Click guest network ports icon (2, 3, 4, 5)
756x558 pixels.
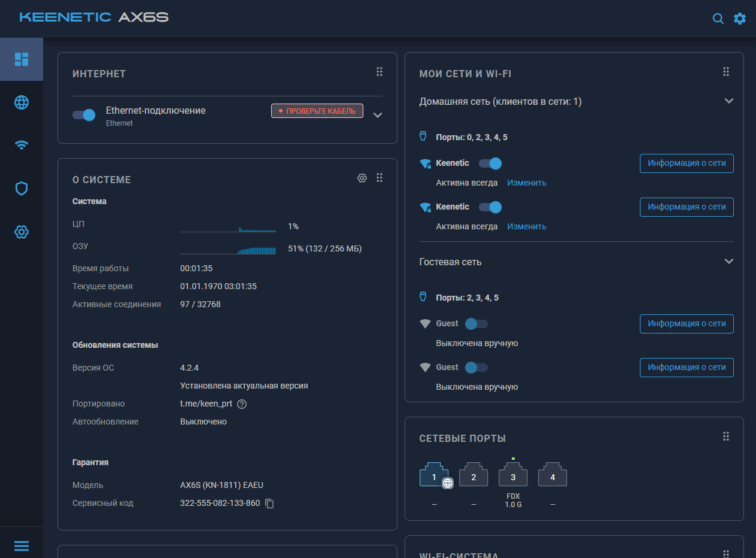pos(423,298)
